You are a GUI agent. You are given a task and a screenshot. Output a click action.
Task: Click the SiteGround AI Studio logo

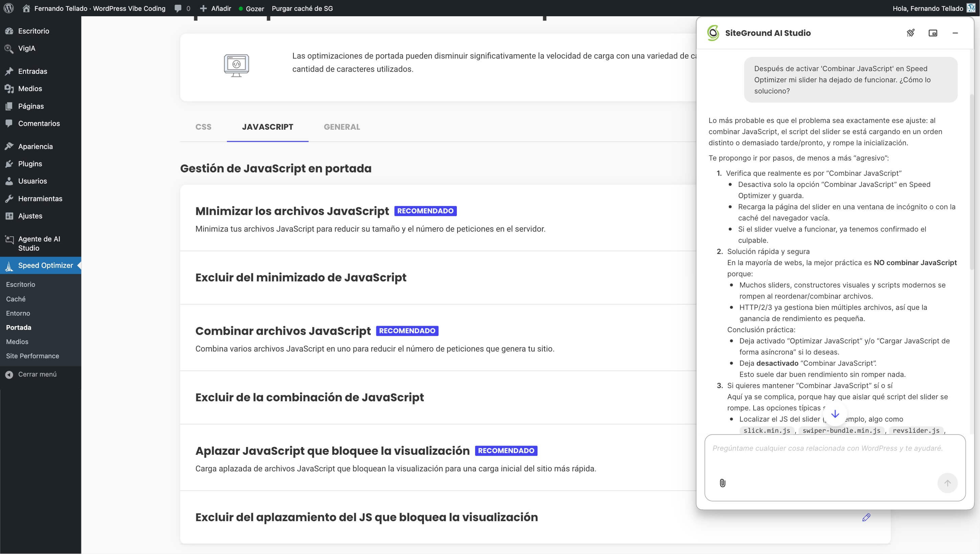click(713, 33)
